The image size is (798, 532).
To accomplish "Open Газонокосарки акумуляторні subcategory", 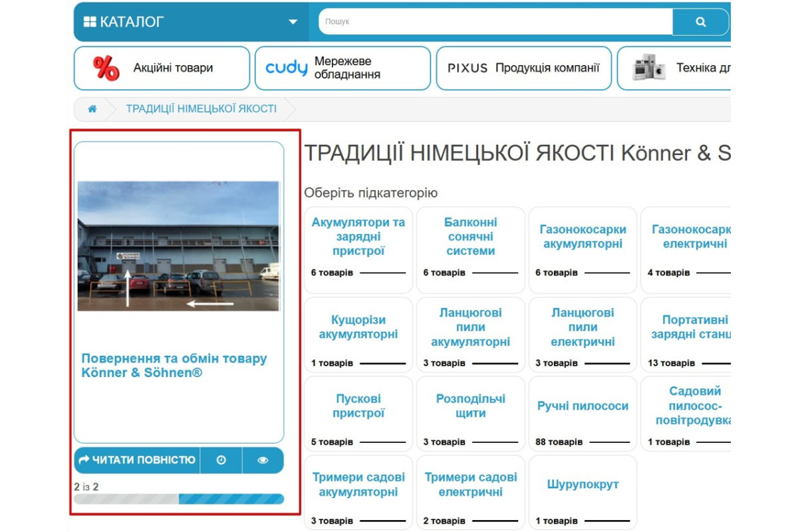I will coord(583,237).
